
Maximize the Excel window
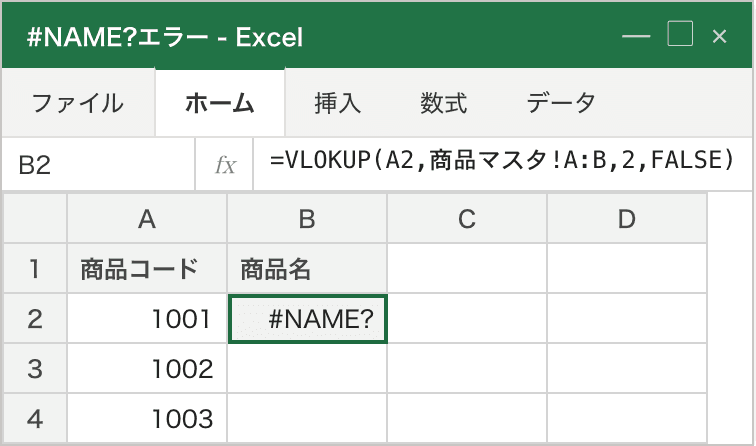coord(680,34)
